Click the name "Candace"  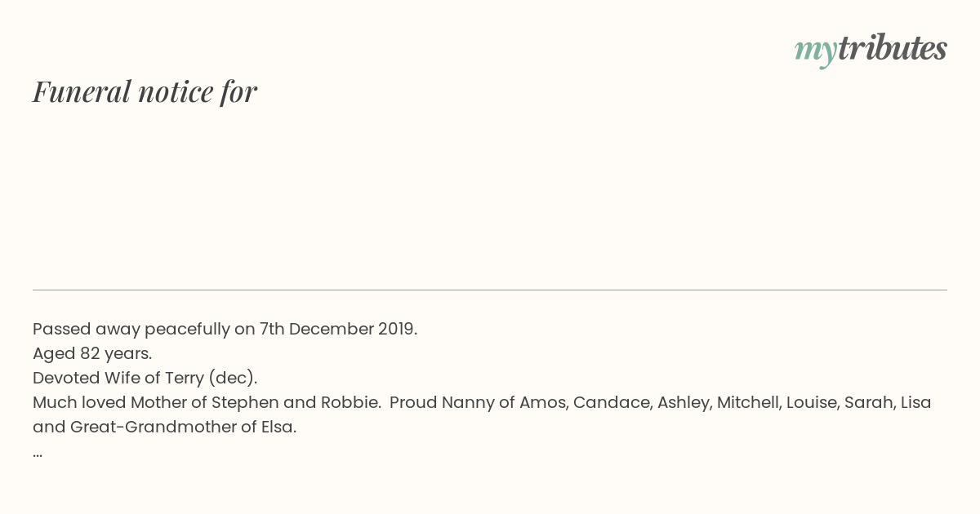612,402
